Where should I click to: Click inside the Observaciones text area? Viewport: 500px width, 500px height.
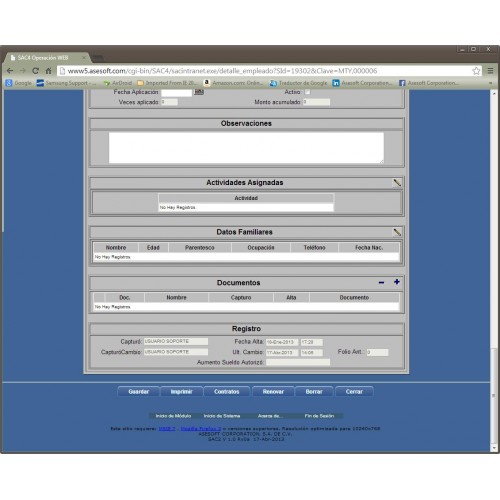[246, 148]
